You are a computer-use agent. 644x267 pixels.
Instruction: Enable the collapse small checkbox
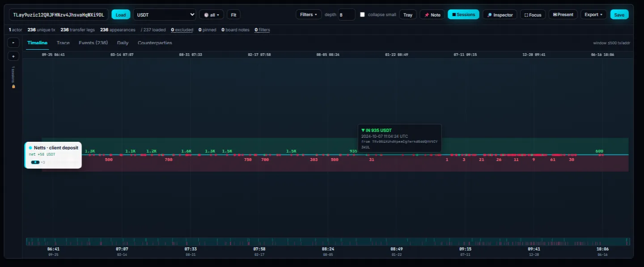point(363,15)
